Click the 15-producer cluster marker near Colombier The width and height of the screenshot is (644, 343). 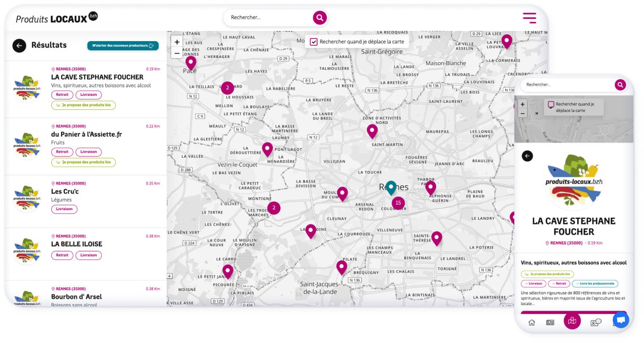point(398,203)
